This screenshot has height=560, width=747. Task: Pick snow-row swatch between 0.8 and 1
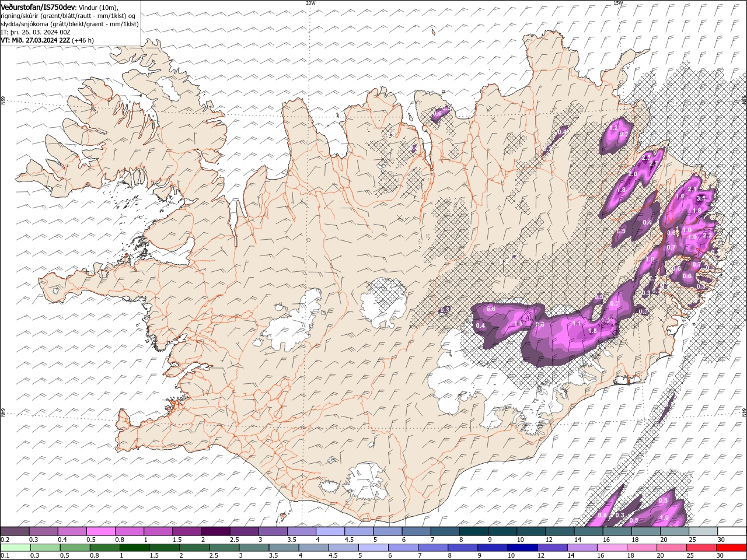click(129, 531)
